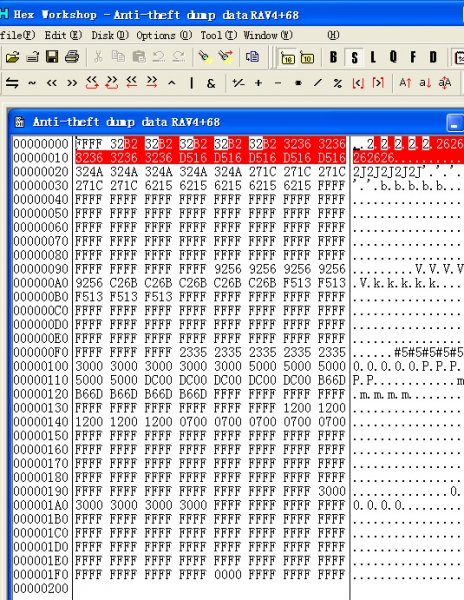The width and height of the screenshot is (464, 600).
Task: Apply the XOR (^) operation
Action: tap(172, 83)
